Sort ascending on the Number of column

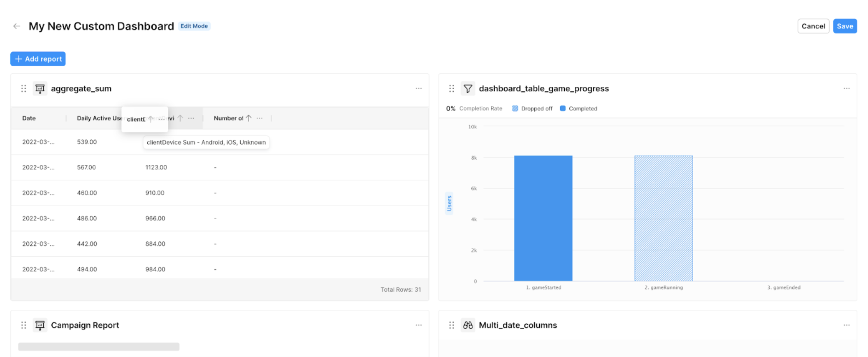coord(248,118)
